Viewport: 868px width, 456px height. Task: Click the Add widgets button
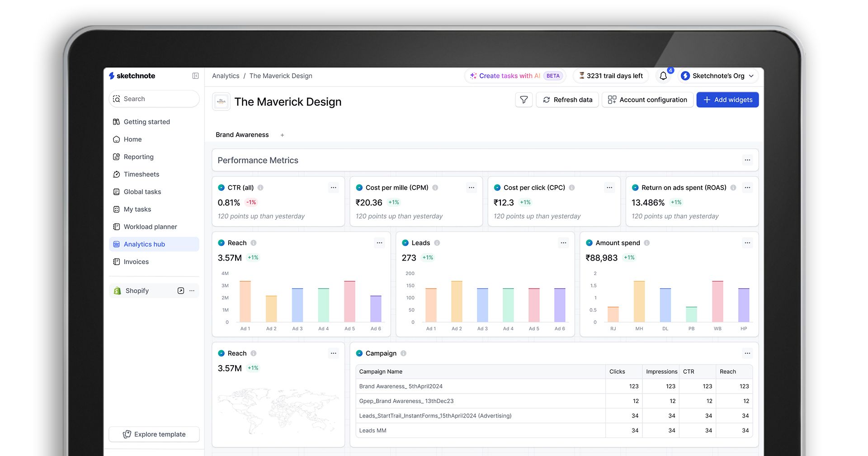click(727, 100)
